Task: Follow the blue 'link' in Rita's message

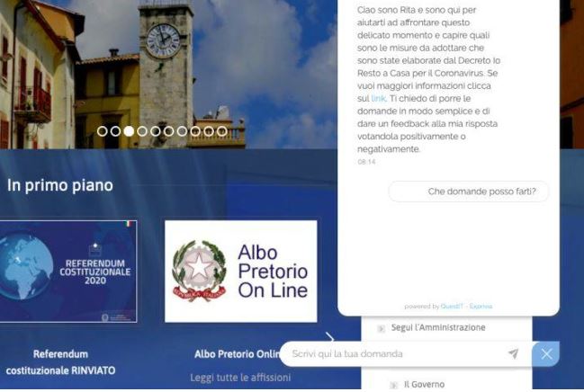Action: point(379,98)
